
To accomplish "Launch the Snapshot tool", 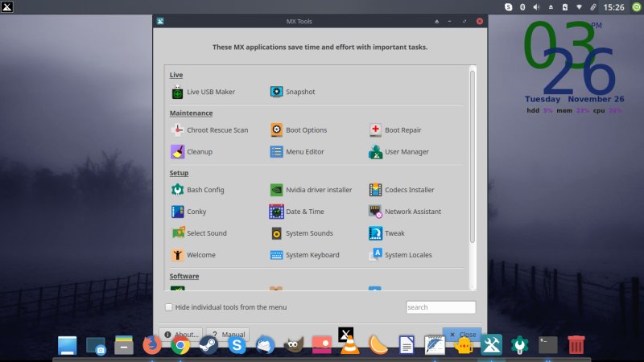I will click(292, 92).
